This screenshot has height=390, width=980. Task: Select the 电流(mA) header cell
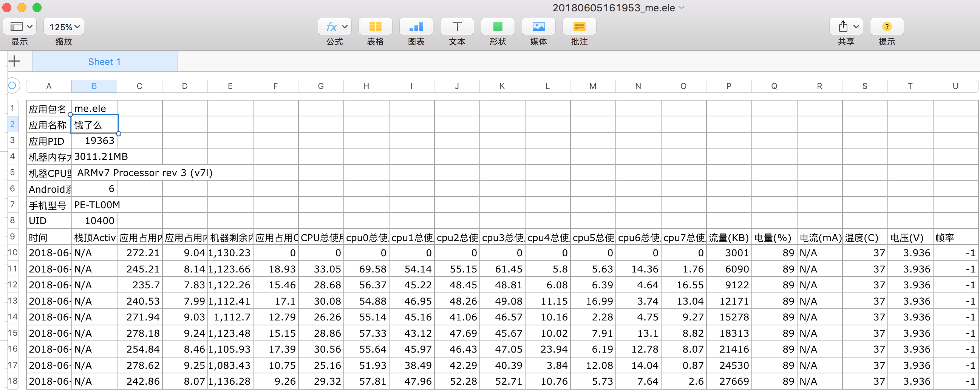click(x=819, y=237)
